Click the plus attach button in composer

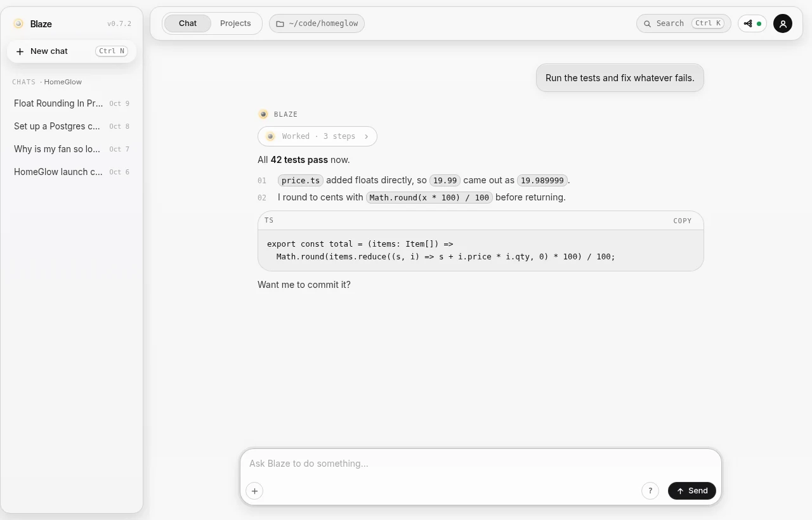(x=254, y=491)
